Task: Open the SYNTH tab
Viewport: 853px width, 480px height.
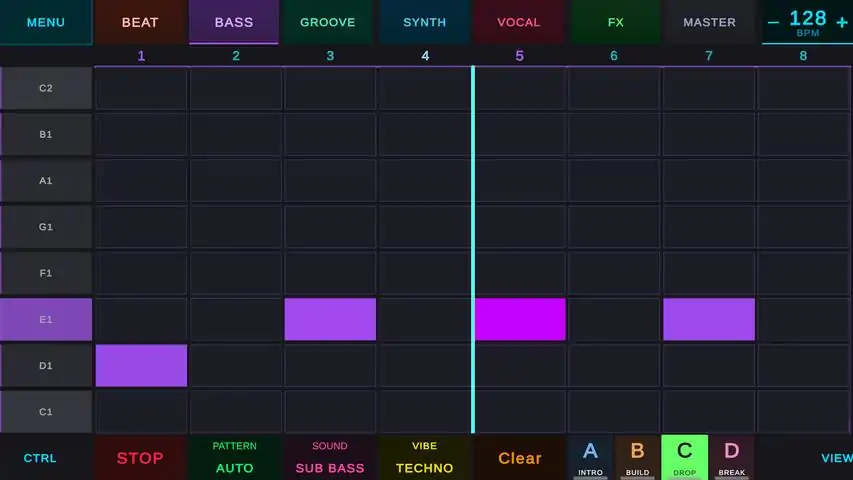Action: click(x=425, y=22)
